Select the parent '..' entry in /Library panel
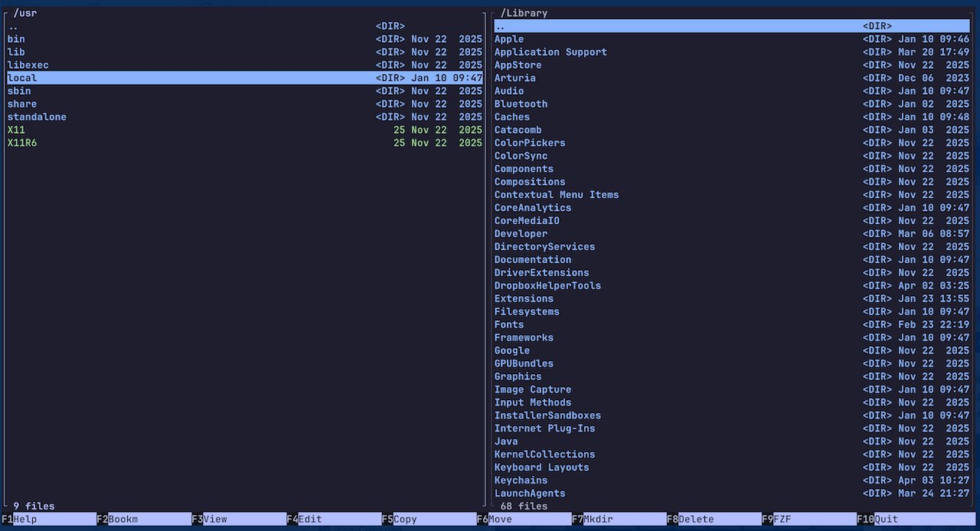The height and width of the screenshot is (531, 980). (x=732, y=26)
